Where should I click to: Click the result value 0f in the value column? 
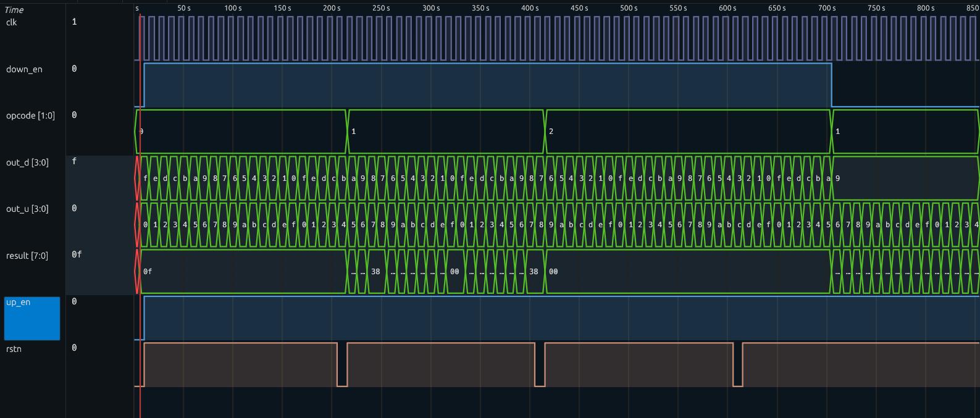point(77,254)
